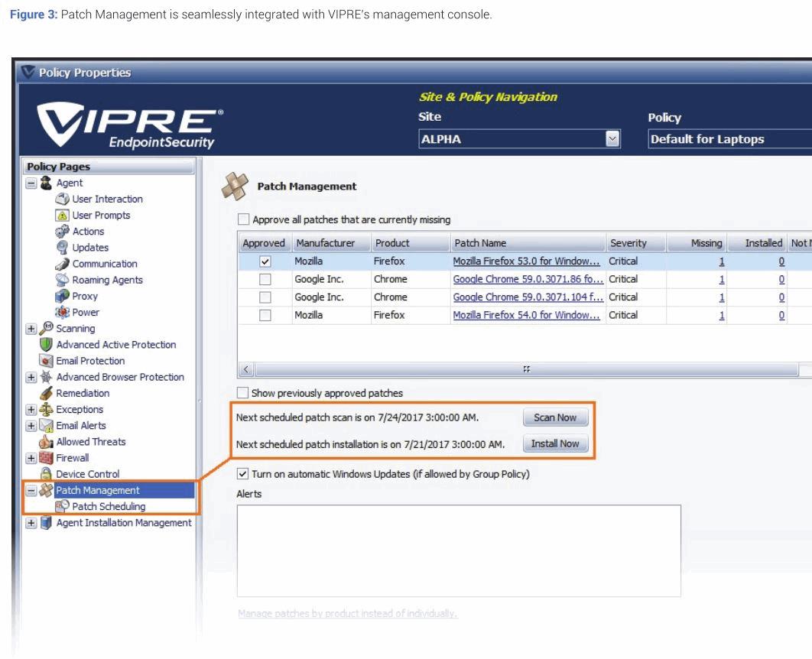Uncheck approval for Mozilla Firefox 53.0 patch
812x659 pixels.
(265, 261)
